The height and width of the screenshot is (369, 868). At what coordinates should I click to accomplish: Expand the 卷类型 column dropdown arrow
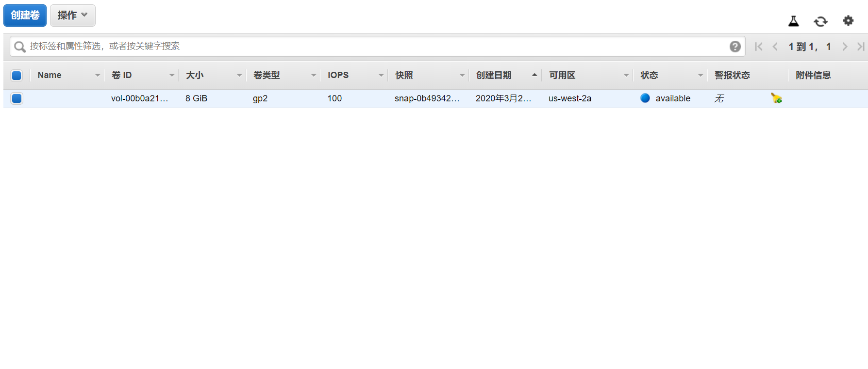(x=314, y=75)
